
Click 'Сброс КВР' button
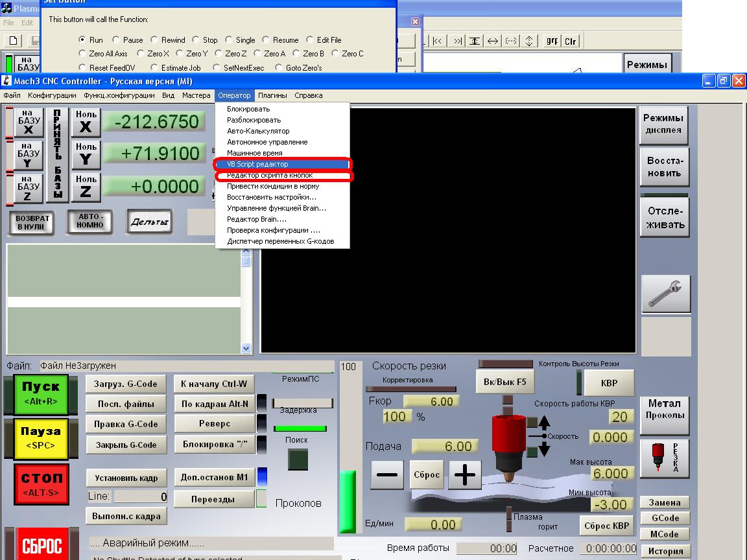[x=606, y=526]
